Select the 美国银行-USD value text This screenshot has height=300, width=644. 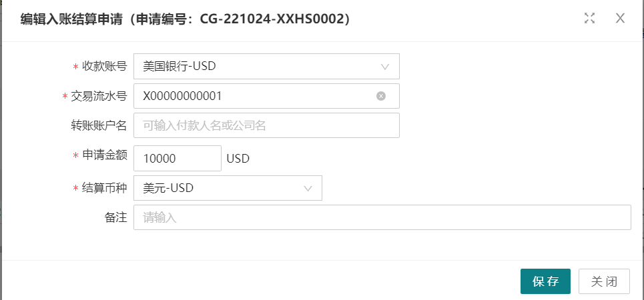tap(180, 67)
